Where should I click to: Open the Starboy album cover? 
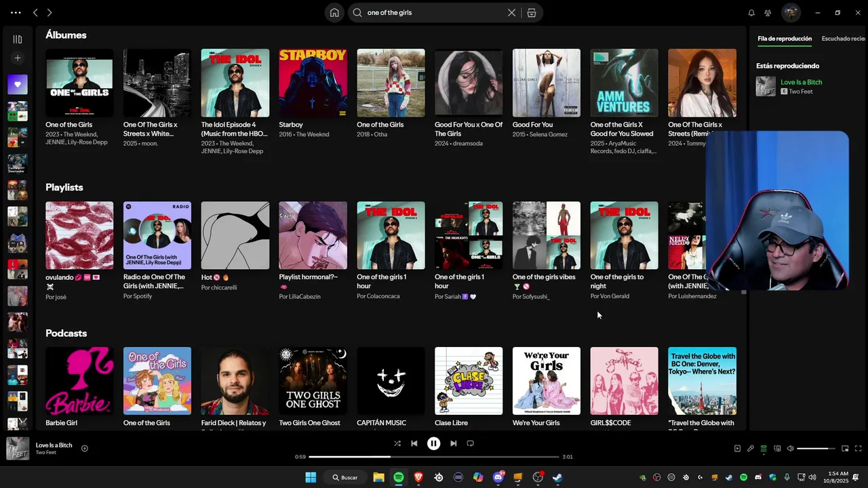pos(313,83)
